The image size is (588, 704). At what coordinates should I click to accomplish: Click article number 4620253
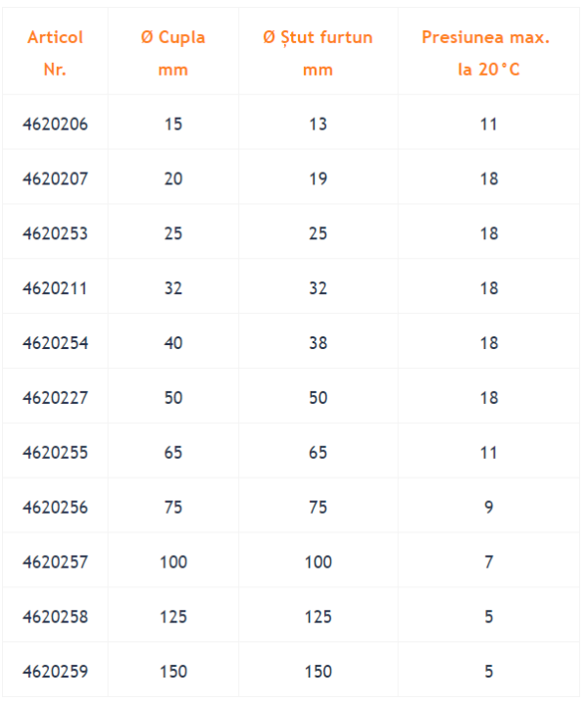[55, 233]
